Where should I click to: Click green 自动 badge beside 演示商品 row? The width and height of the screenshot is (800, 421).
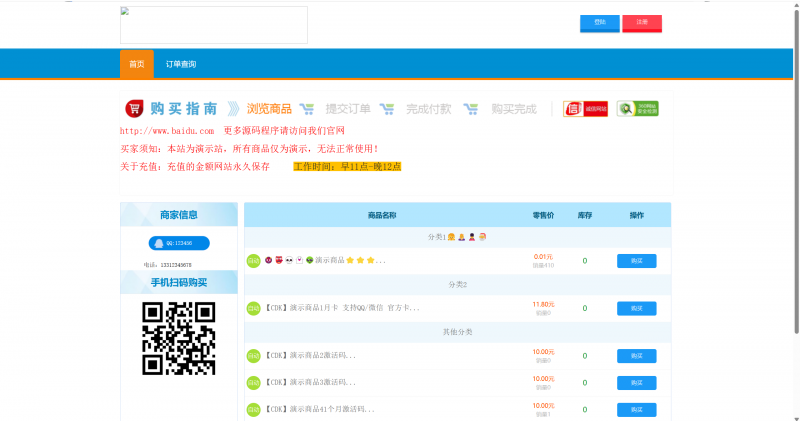coord(253,261)
